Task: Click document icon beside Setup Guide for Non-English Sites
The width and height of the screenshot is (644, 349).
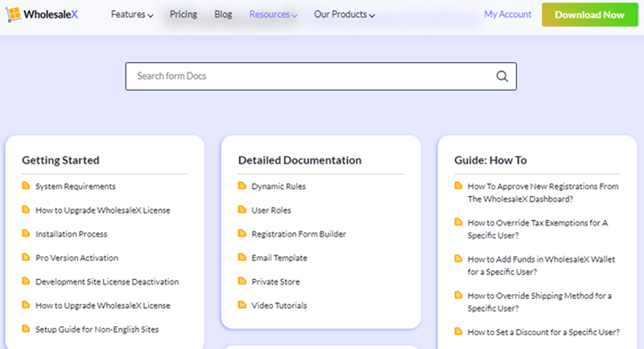Action: [26, 329]
